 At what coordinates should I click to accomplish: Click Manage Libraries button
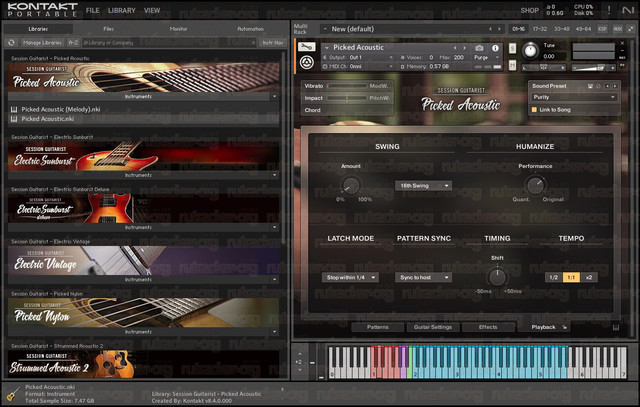pos(42,42)
